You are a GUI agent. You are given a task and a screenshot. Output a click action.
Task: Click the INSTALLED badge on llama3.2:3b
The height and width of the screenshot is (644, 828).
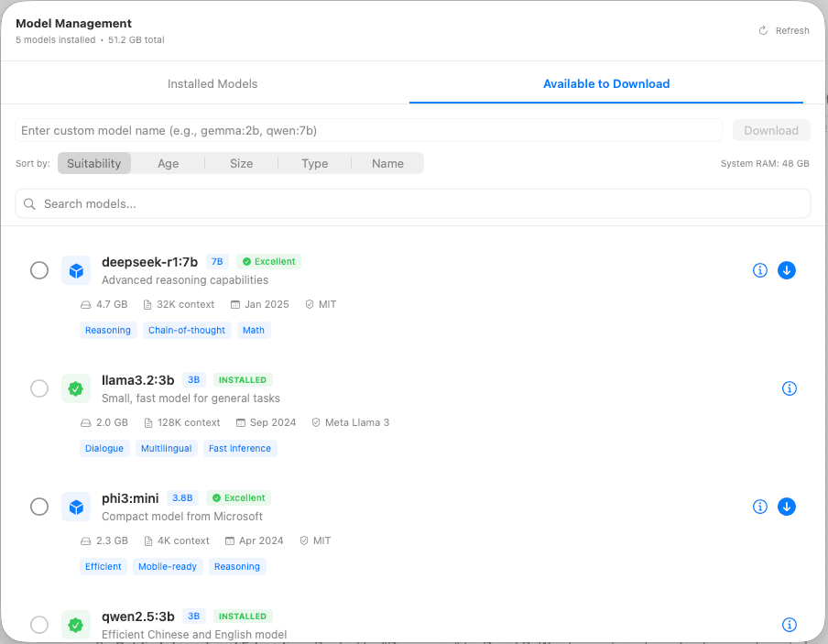[x=243, y=380]
